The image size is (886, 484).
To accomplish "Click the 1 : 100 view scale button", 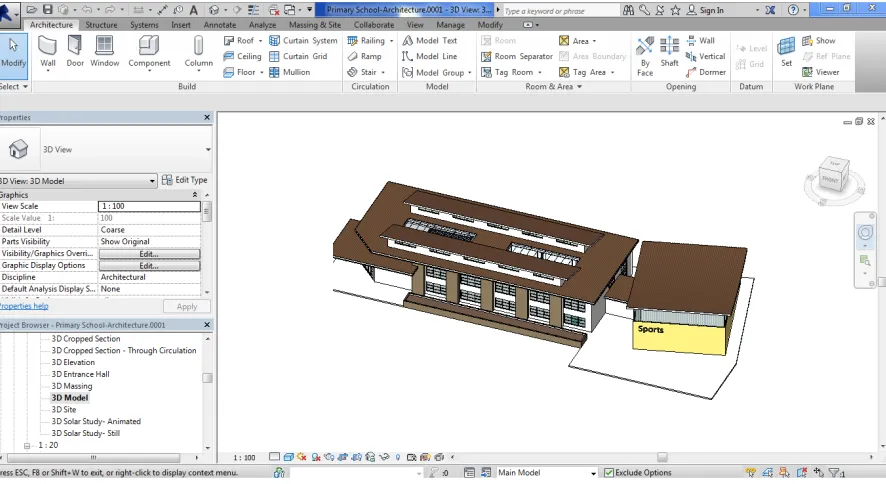I will click(x=244, y=457).
